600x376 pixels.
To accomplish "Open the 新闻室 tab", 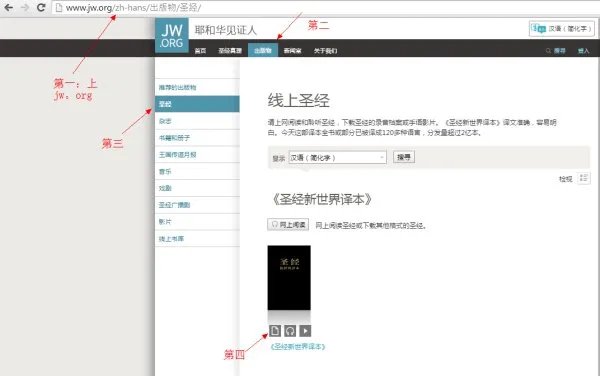I will (x=292, y=50).
